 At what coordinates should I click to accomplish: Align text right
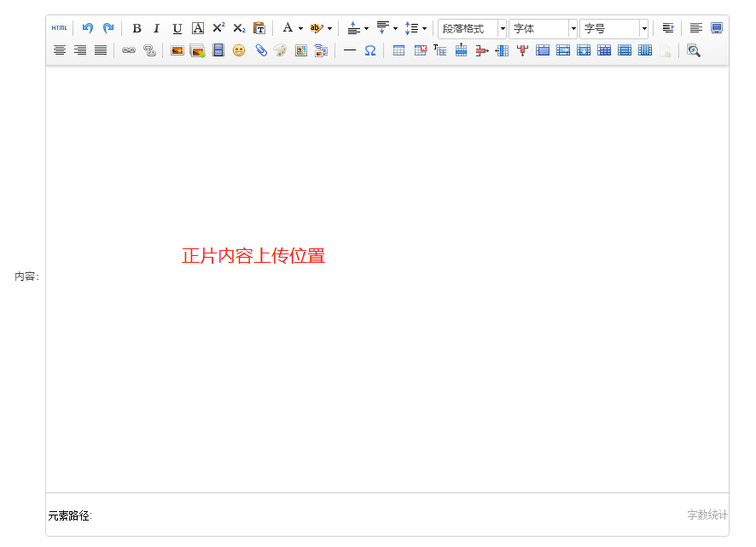pyautogui.click(x=80, y=50)
